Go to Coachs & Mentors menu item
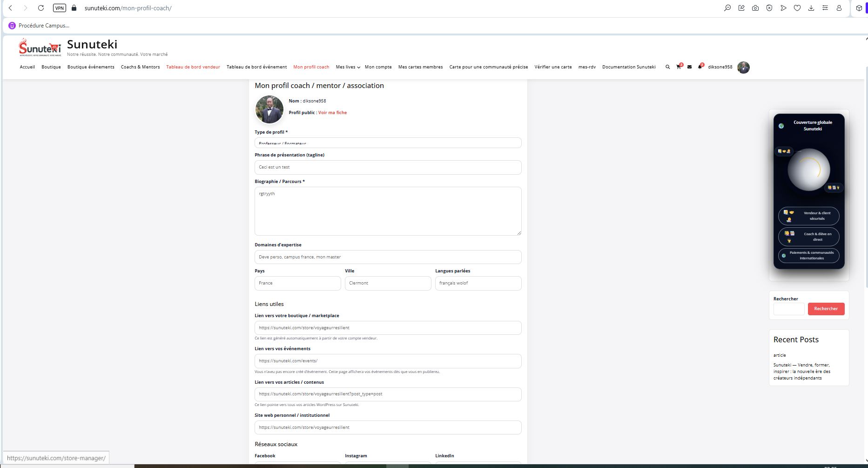Screen dimensions: 868x468 coord(140,67)
